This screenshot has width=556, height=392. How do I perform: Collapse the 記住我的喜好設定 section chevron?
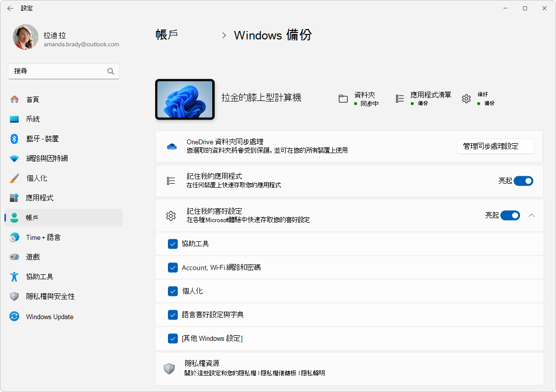(x=531, y=216)
